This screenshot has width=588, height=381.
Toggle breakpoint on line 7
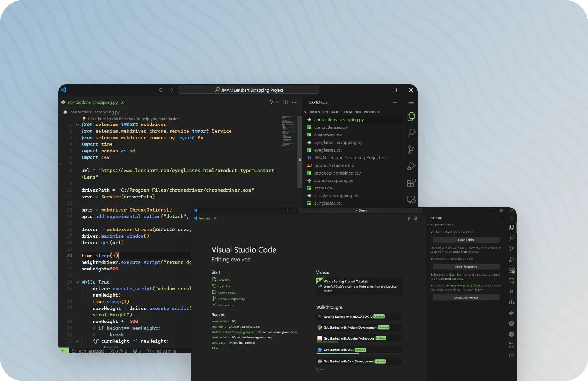(60, 164)
